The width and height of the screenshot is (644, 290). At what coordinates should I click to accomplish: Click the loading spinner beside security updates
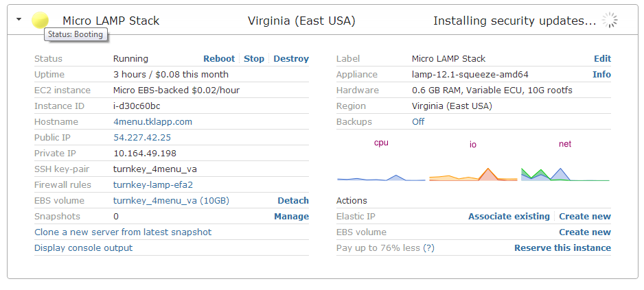(x=609, y=21)
